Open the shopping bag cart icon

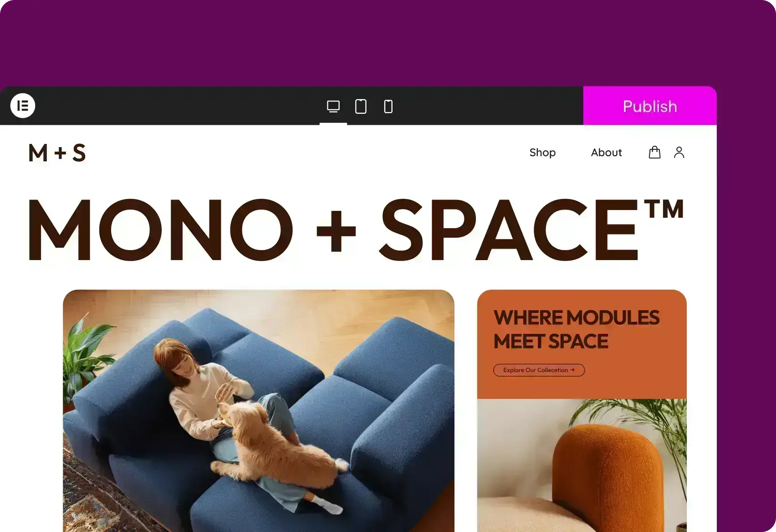[x=654, y=152]
